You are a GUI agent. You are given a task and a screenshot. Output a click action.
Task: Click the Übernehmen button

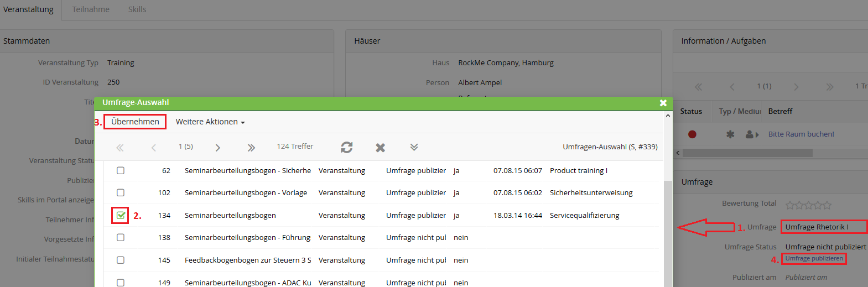pos(135,122)
